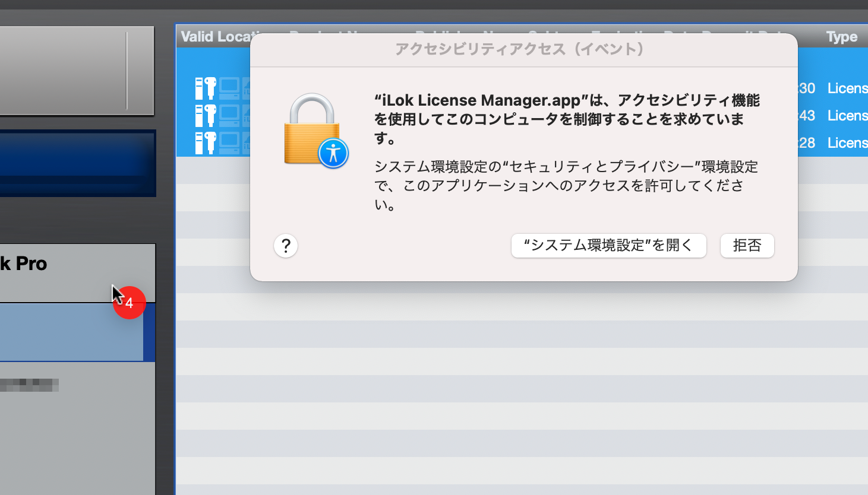Image resolution: width=868 pixels, height=495 pixels.
Task: Select the key icon on the second license row
Action: coord(206,115)
